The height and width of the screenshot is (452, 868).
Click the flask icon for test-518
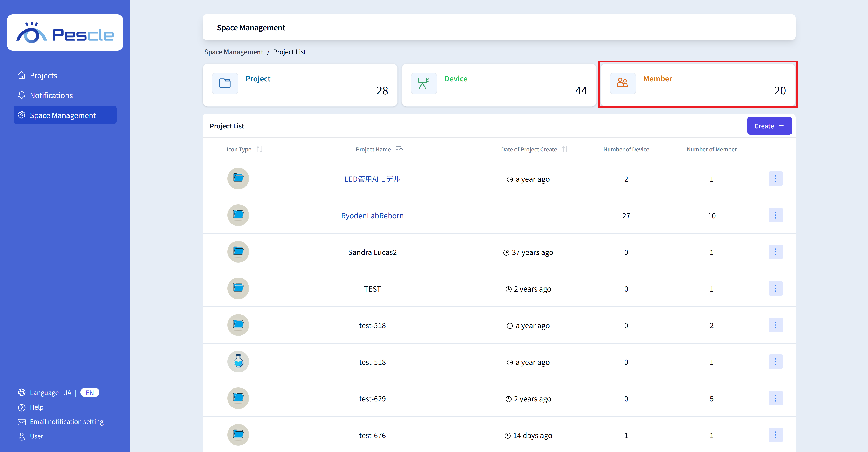click(238, 362)
